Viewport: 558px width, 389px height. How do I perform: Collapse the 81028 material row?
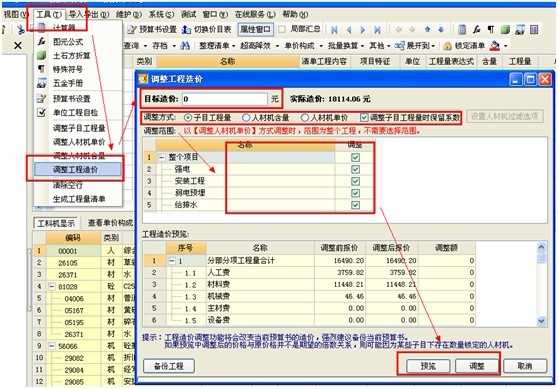pos(52,287)
